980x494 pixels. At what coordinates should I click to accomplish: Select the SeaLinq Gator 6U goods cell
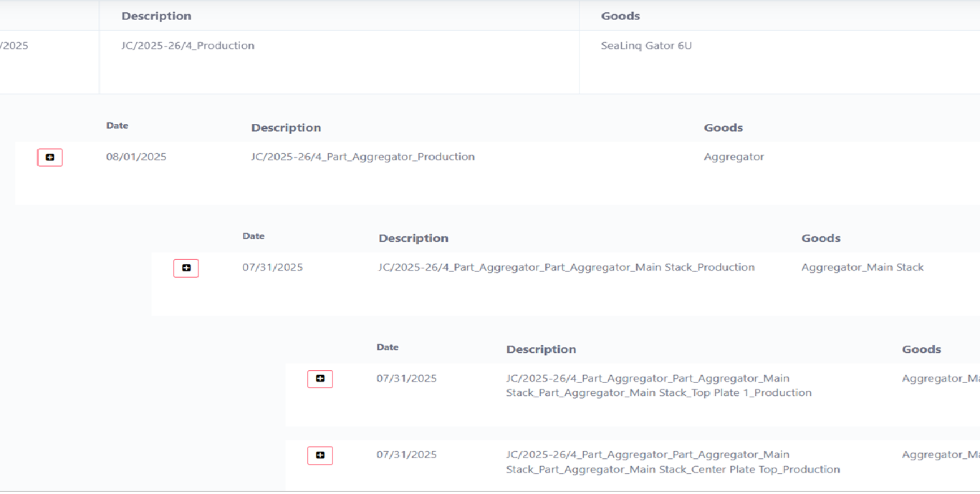(646, 46)
